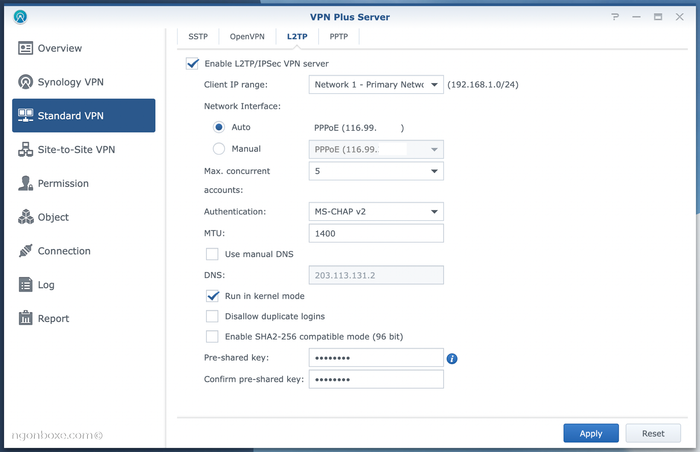Image resolution: width=700 pixels, height=452 pixels.
Task: Click the Reset button
Action: (x=653, y=433)
